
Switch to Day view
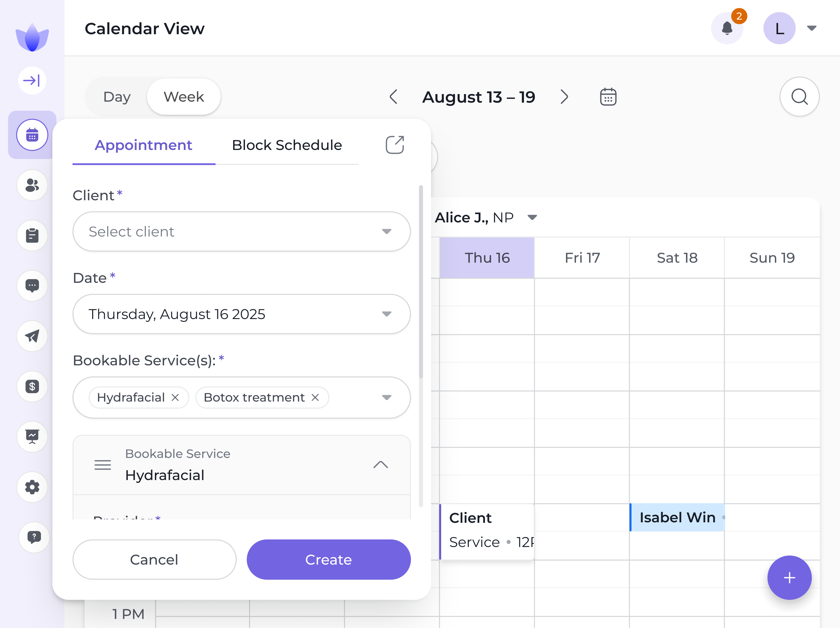(117, 97)
